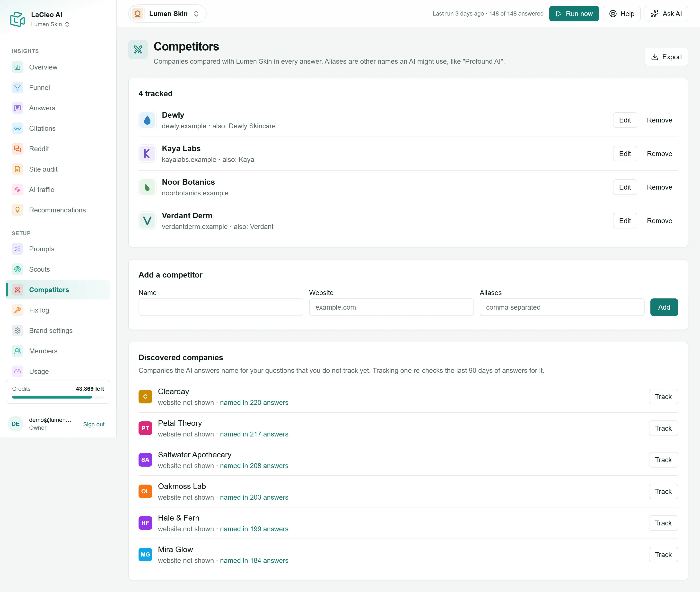Edit the Noor Botanics entry

(x=625, y=187)
